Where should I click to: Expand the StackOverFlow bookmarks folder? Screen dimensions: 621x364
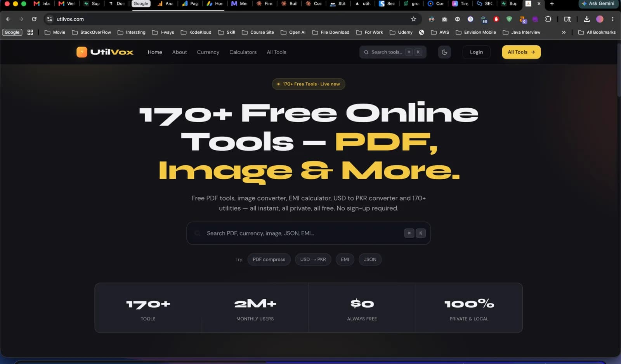91,32
